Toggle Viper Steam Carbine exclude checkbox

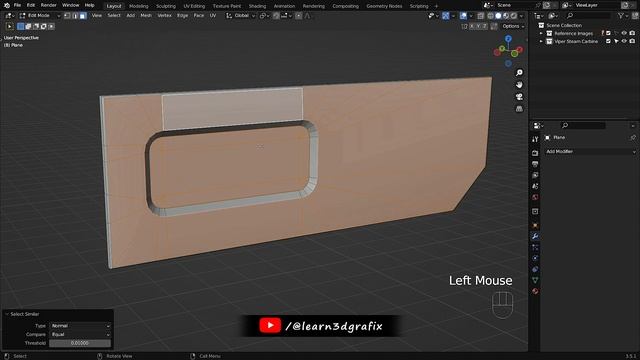coord(608,41)
